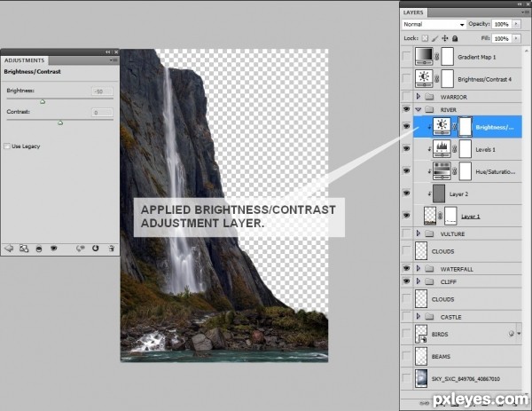This screenshot has width=532, height=411.
Task: Show WARRIOR group visibility
Action: click(406, 97)
